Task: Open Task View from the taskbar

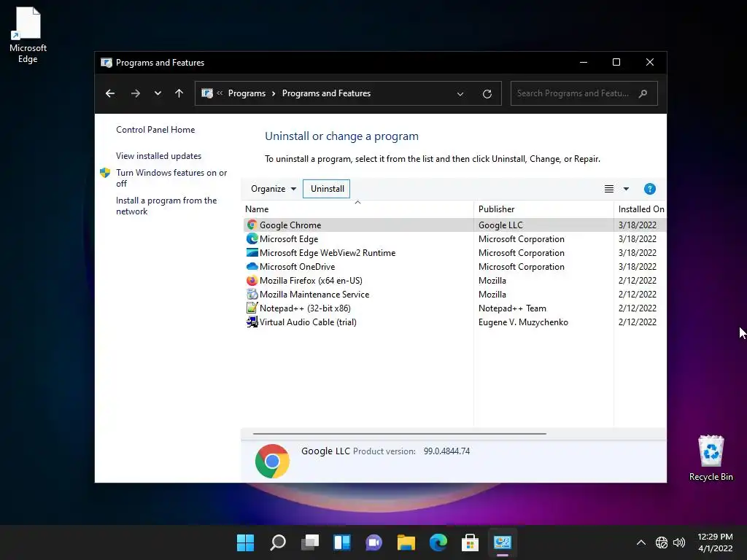Action: [x=309, y=542]
